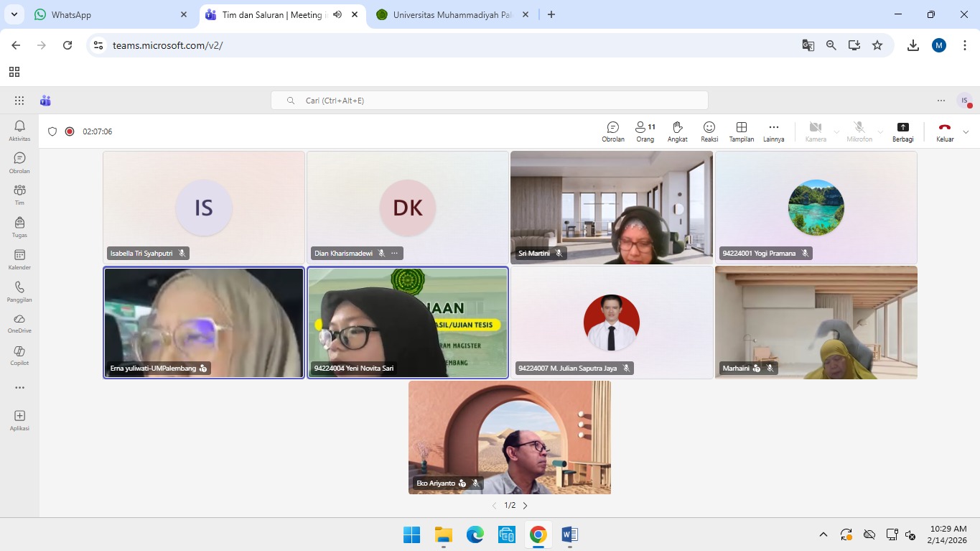Open more options on Dian Kharismadewi tile
Screen dimensions: 980x551
pos(394,253)
